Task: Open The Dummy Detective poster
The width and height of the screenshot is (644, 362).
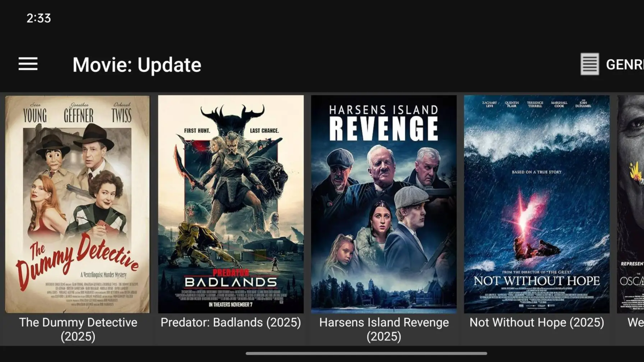Action: click(x=77, y=204)
